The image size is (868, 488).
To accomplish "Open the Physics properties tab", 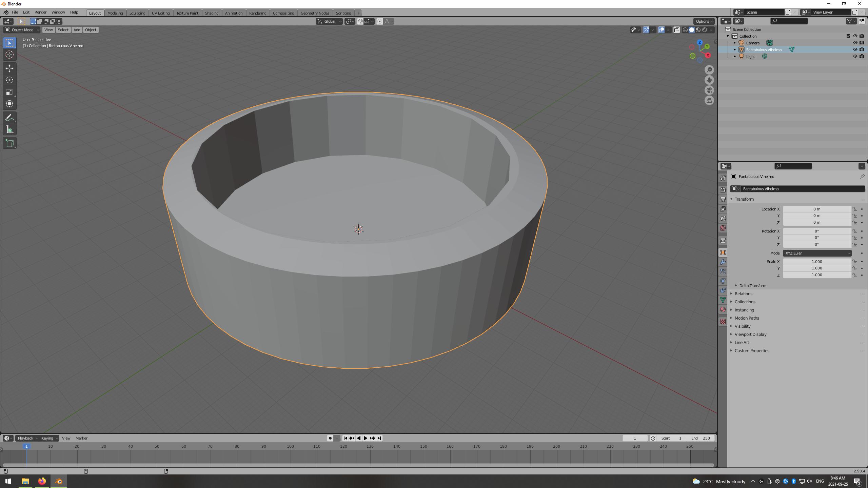I will pyautogui.click(x=723, y=281).
